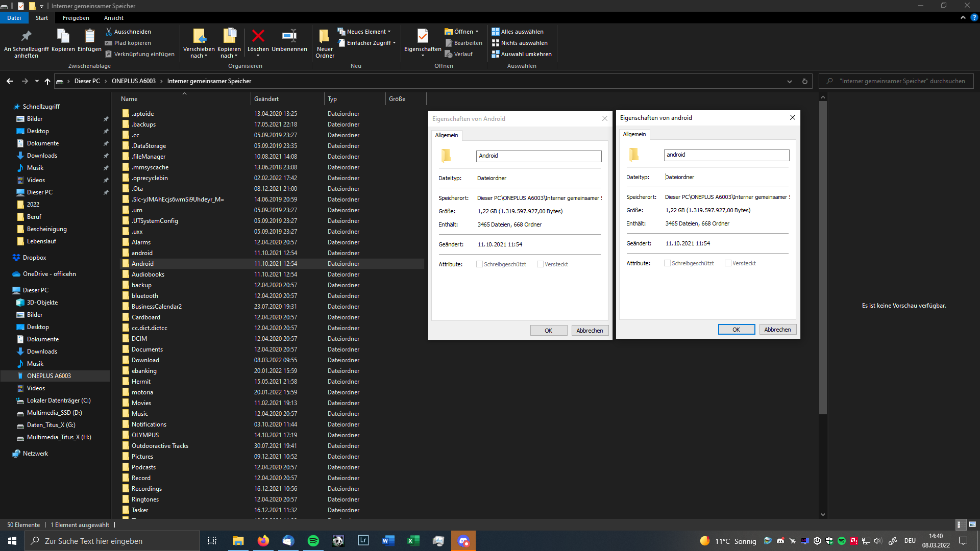Switch to details view icon in status bar

click(x=960, y=524)
